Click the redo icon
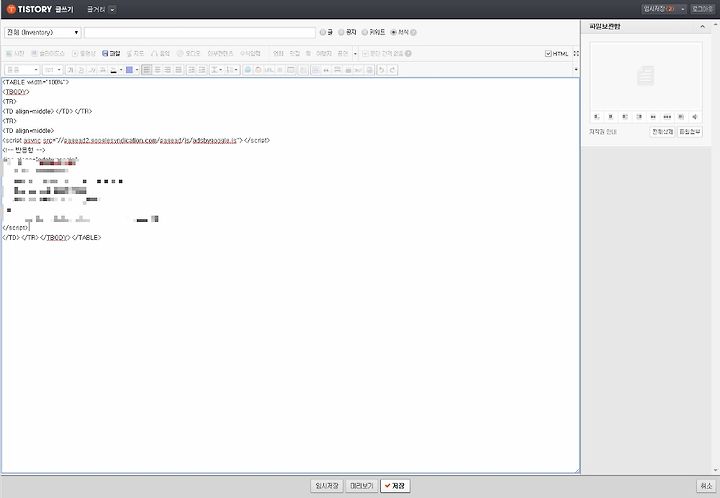The width and height of the screenshot is (720, 498). [x=392, y=70]
